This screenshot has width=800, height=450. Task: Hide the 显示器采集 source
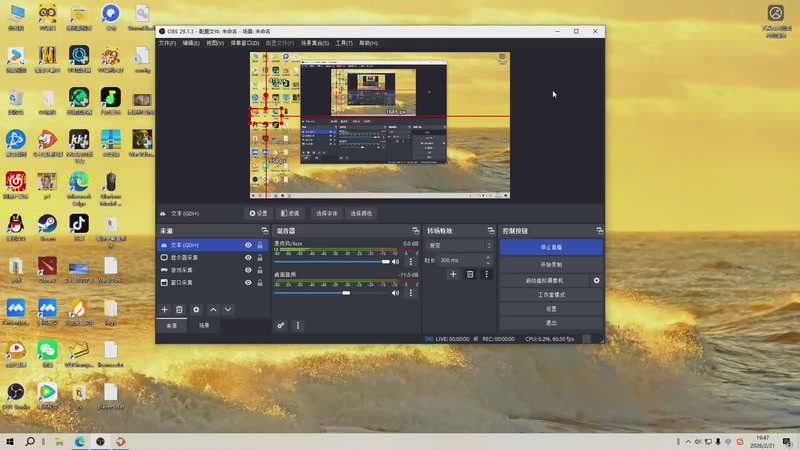point(248,258)
